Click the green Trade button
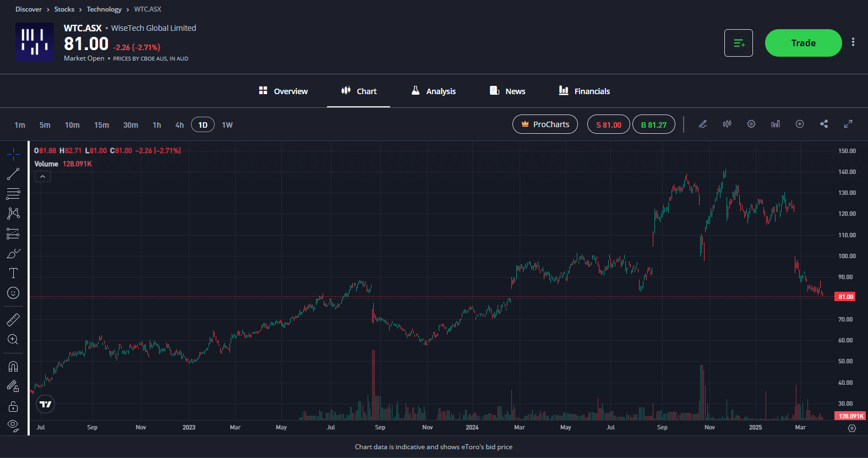Screen dimensions: 868x458 coord(804,43)
